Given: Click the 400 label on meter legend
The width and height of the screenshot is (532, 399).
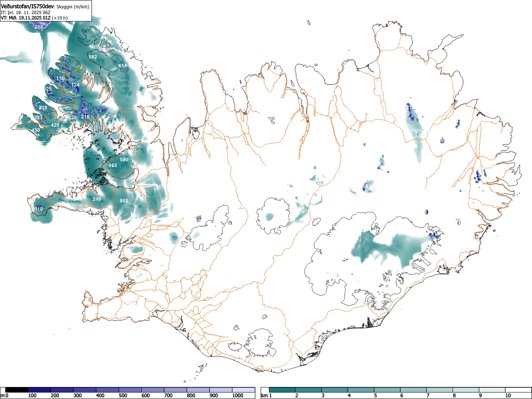Looking at the screenshot, I should pyautogui.click(x=100, y=396).
